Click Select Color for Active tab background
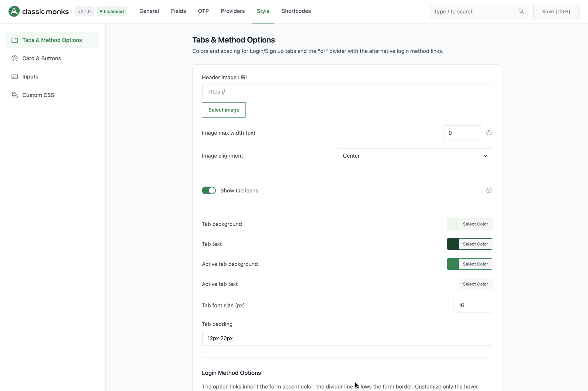 pyautogui.click(x=475, y=264)
